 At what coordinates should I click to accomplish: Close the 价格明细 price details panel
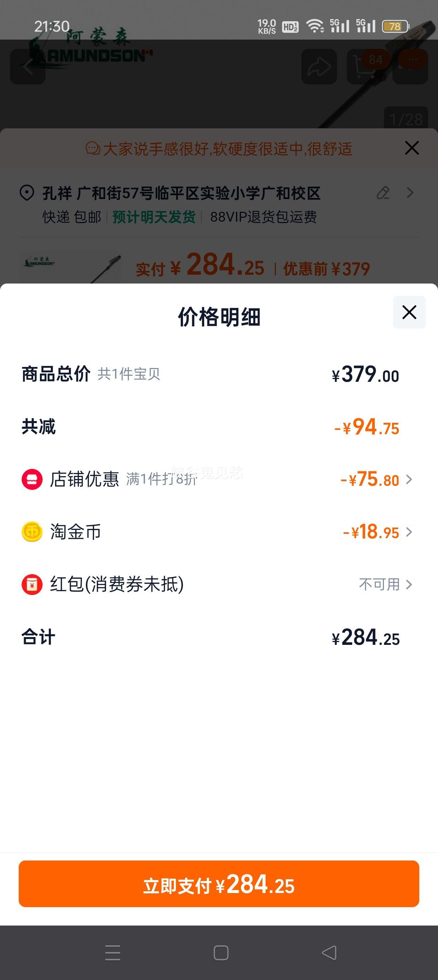pos(409,312)
